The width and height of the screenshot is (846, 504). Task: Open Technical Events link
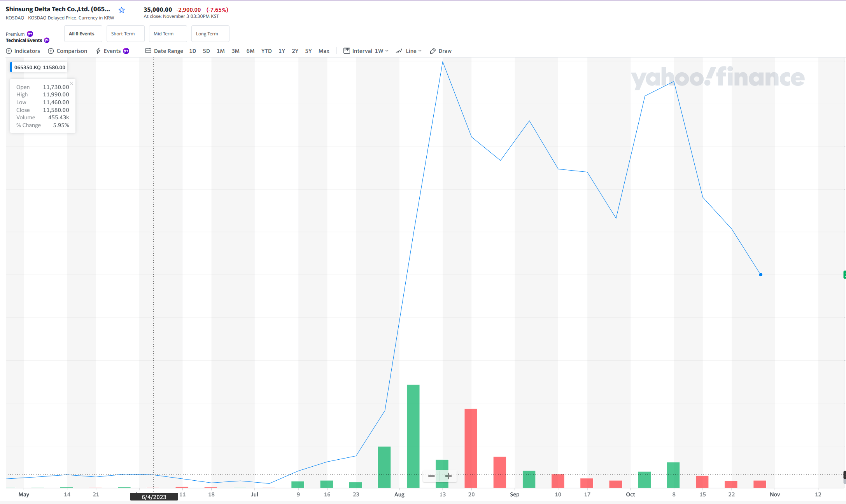pos(24,40)
